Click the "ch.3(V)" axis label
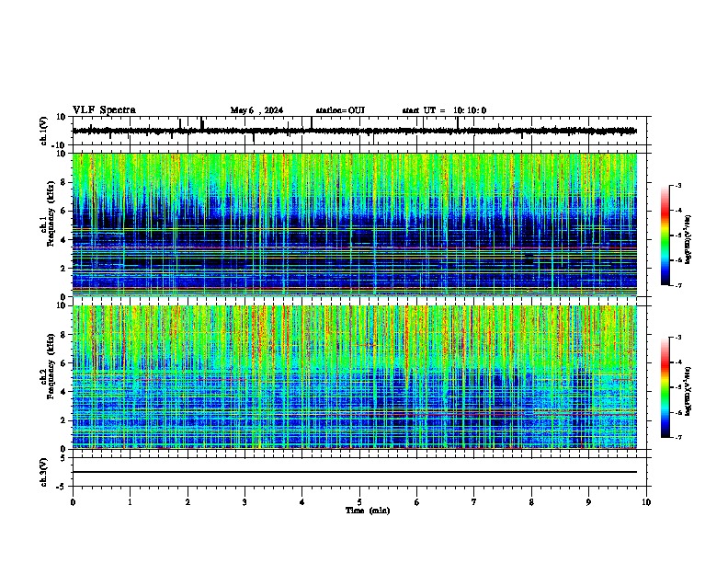Screen dimensions: 728x563 click(44, 473)
